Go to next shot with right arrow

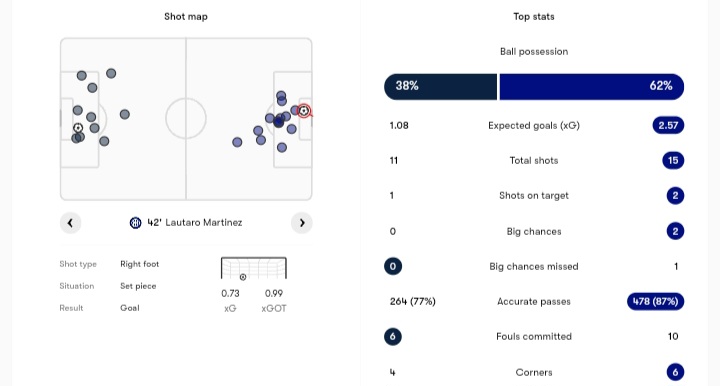tap(302, 223)
